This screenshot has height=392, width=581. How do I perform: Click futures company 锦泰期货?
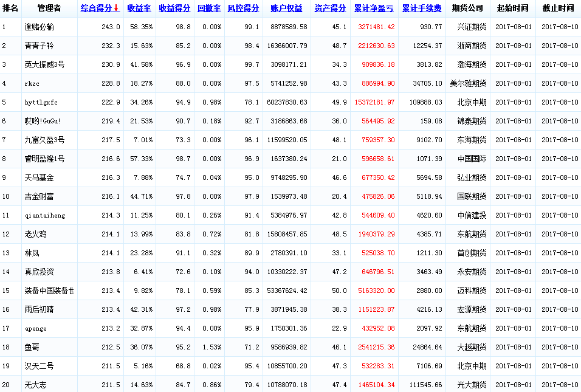472,121
